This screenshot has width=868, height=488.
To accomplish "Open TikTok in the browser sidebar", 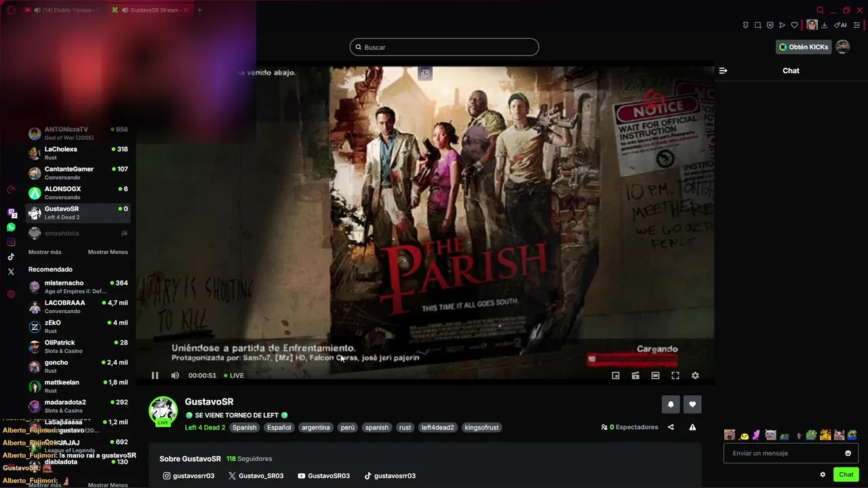I will click(11, 257).
